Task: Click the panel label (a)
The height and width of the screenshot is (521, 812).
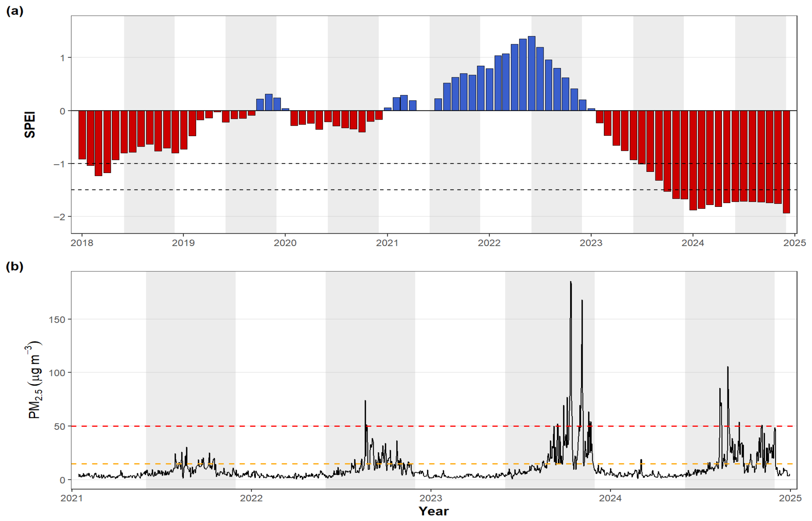Action: point(15,11)
